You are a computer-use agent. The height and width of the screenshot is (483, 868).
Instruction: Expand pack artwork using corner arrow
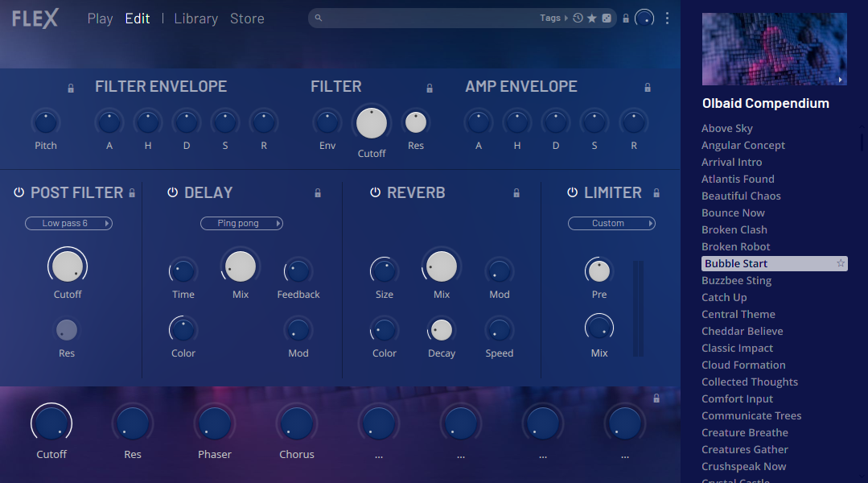pyautogui.click(x=841, y=80)
